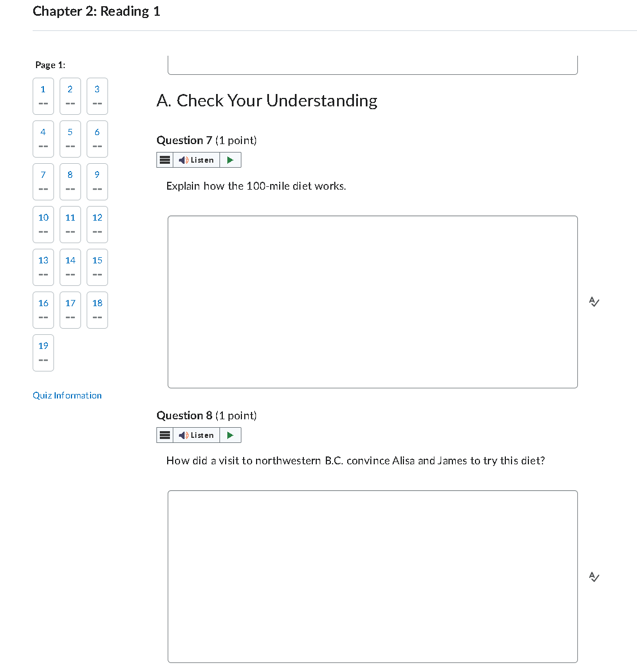Jump to question 13 in navigator
This screenshot has height=672, width=637.
pyautogui.click(x=43, y=267)
